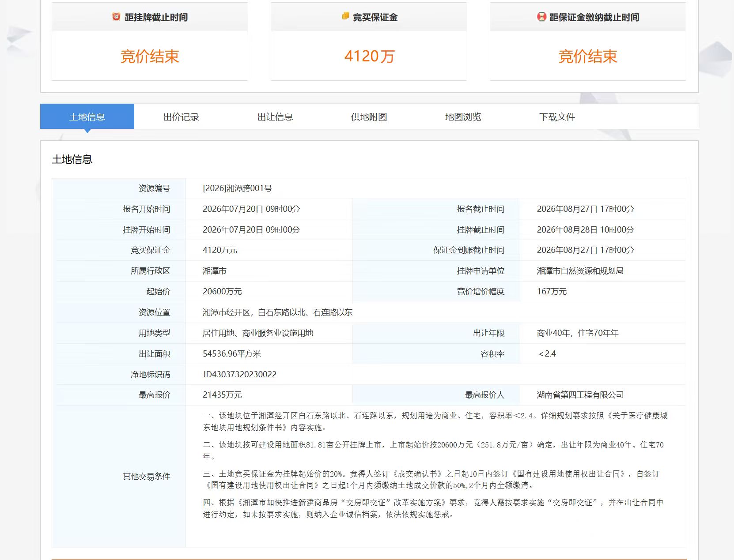Screen dimensions: 734x560
Task: Click the area value 54536.96平方米
Action: coord(232,354)
